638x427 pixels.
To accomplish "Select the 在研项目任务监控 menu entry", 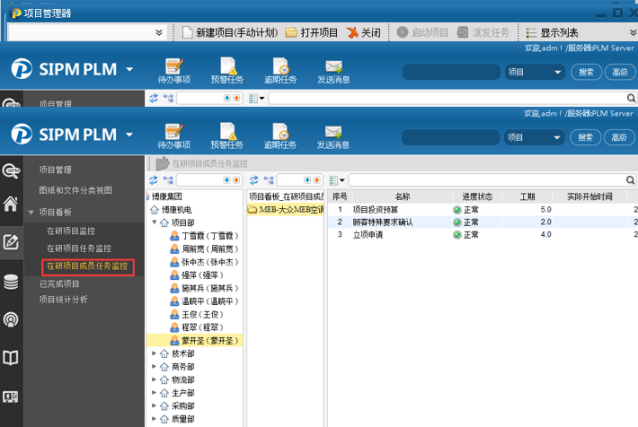I will [79, 249].
